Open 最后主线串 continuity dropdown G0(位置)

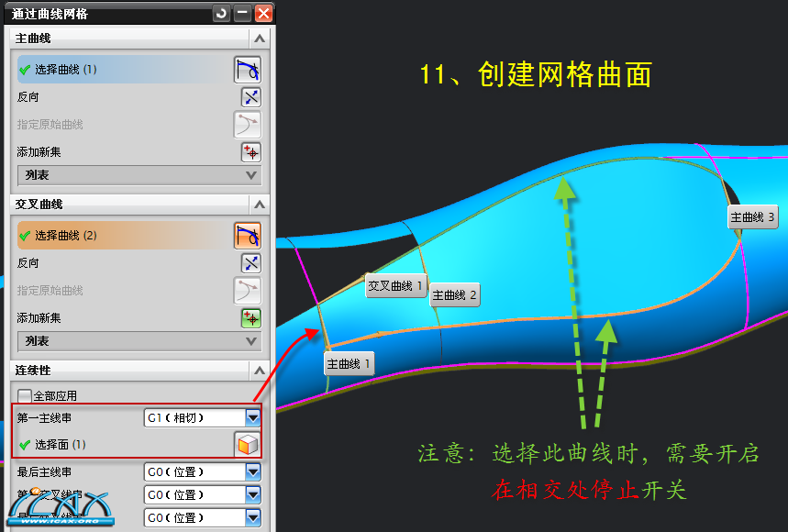click(203, 471)
